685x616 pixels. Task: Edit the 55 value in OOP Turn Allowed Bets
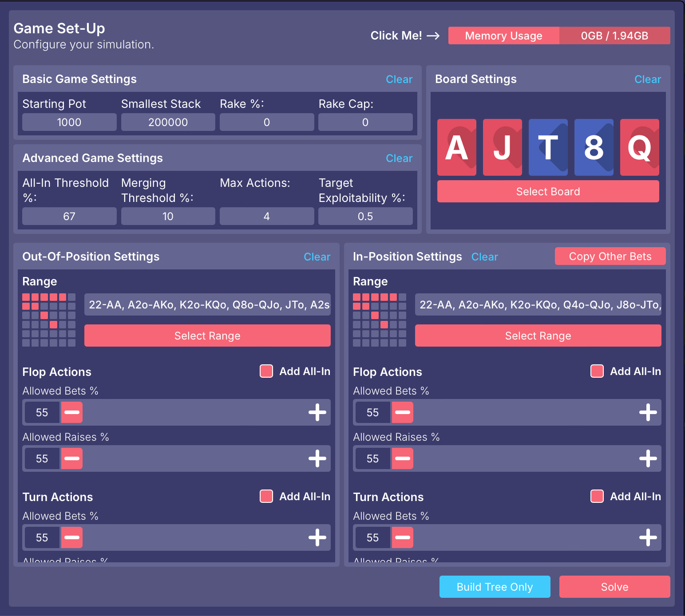pos(42,537)
